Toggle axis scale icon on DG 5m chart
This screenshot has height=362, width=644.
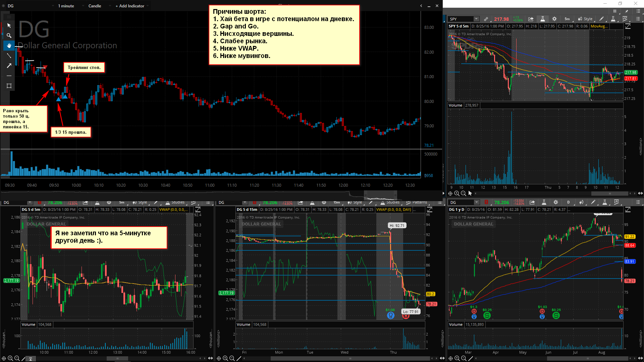coord(198,209)
